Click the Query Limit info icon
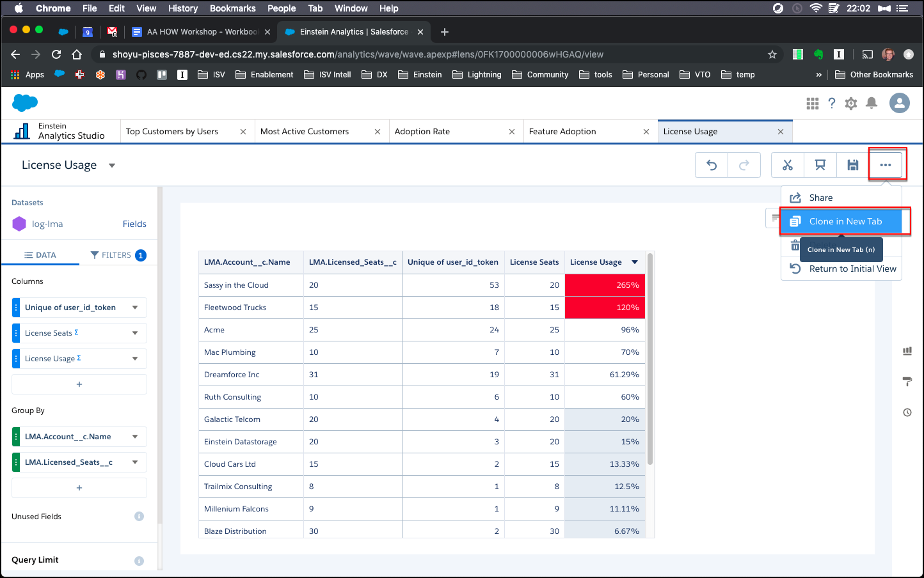This screenshot has height=578, width=924. pyautogui.click(x=139, y=561)
